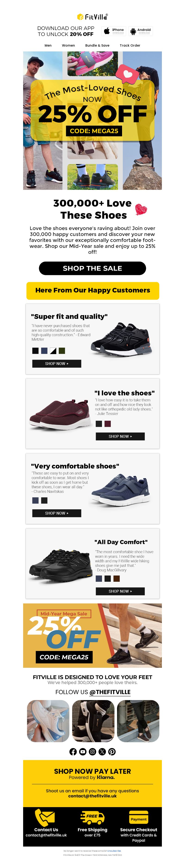Click the SHOP THE SALE button
This screenshot has height=868, width=185.
point(92,268)
